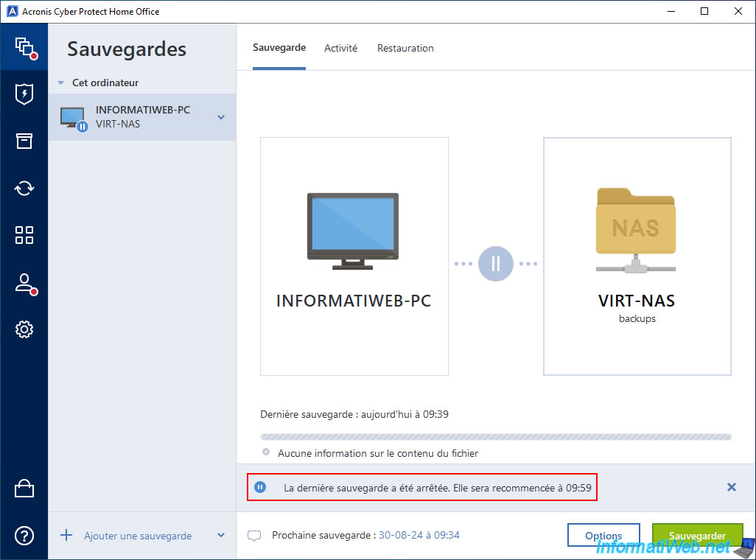Viewport: 756px width, 560px height.
Task: Click the legend dot for file content info
Action: pos(266,452)
